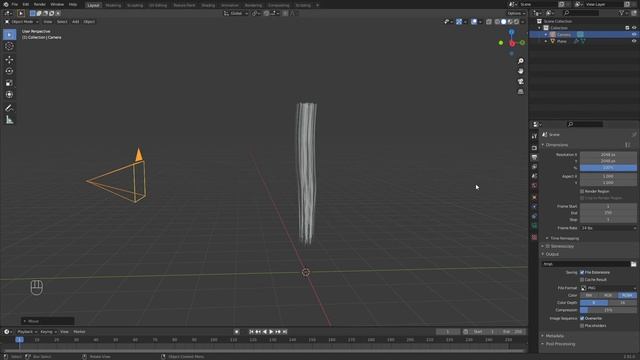Select the Transform tool
This screenshot has height=360, width=640.
pyautogui.click(x=9, y=95)
